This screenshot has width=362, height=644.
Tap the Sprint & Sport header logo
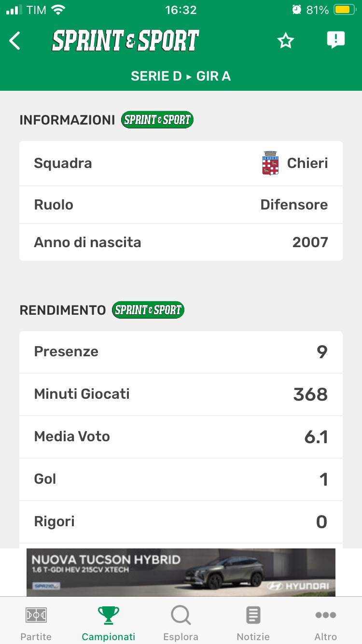[125, 41]
